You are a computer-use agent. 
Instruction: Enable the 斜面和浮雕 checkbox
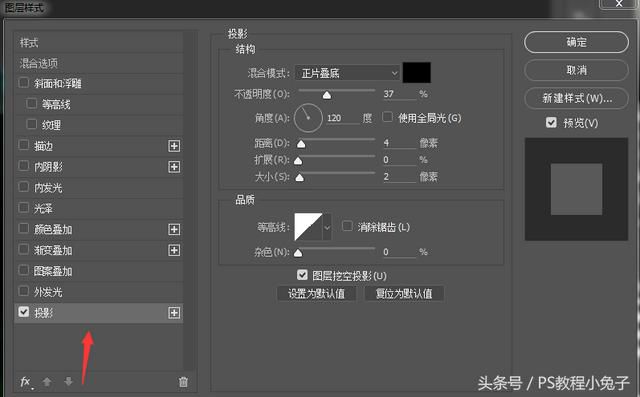point(24,83)
